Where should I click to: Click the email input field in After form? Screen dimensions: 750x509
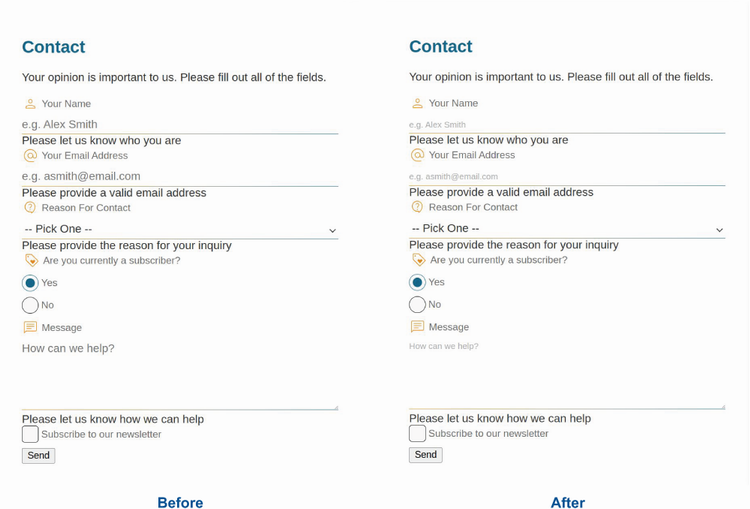[567, 177]
